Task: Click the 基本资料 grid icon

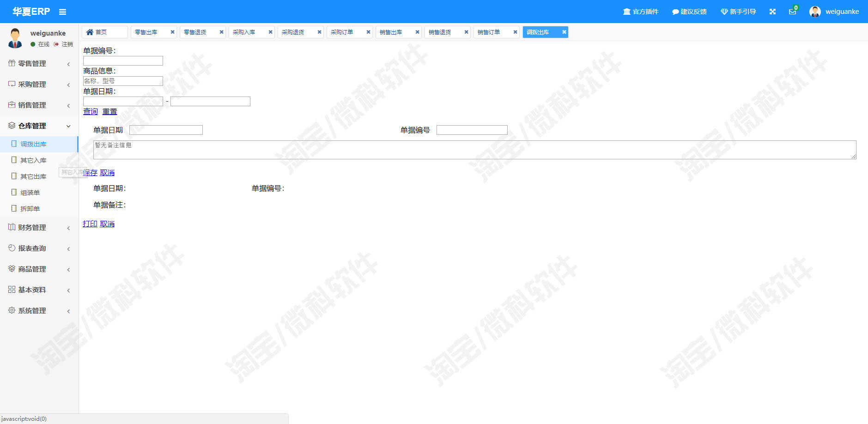Action: coord(12,290)
